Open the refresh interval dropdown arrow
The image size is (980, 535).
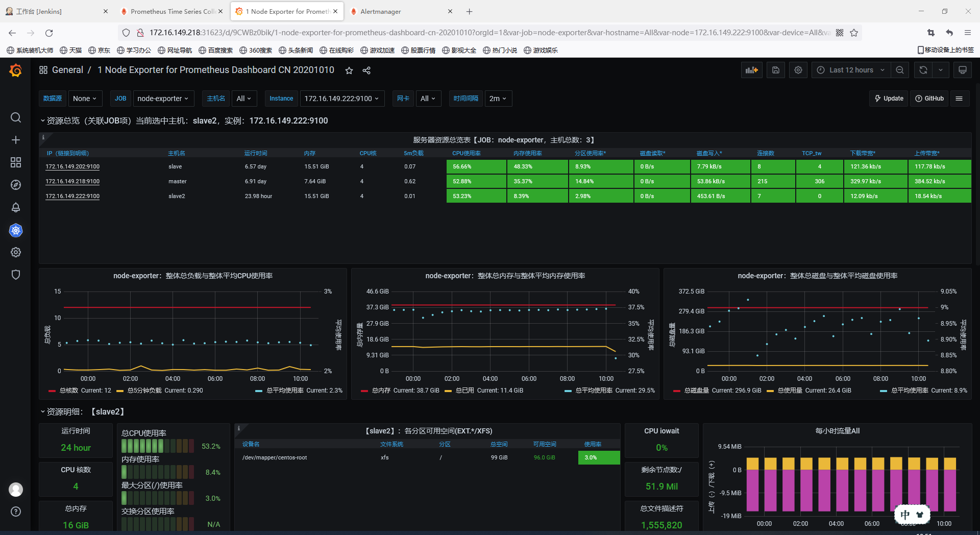pos(940,70)
